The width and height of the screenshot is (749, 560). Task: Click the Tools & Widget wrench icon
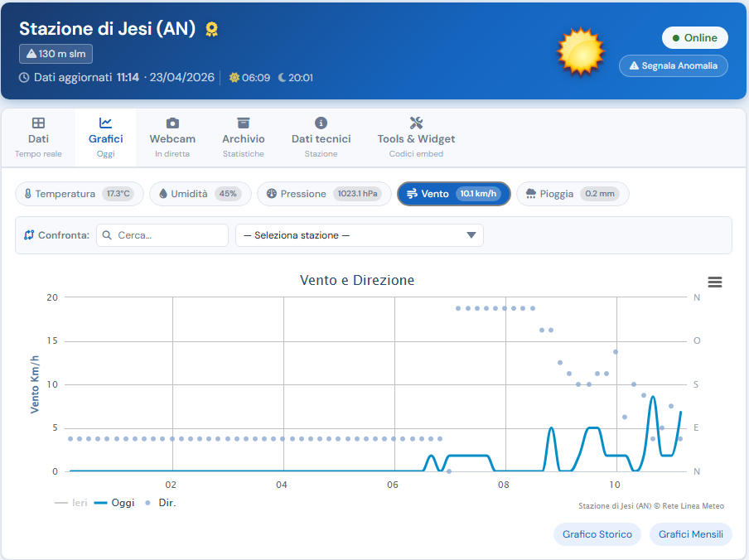[416, 123]
